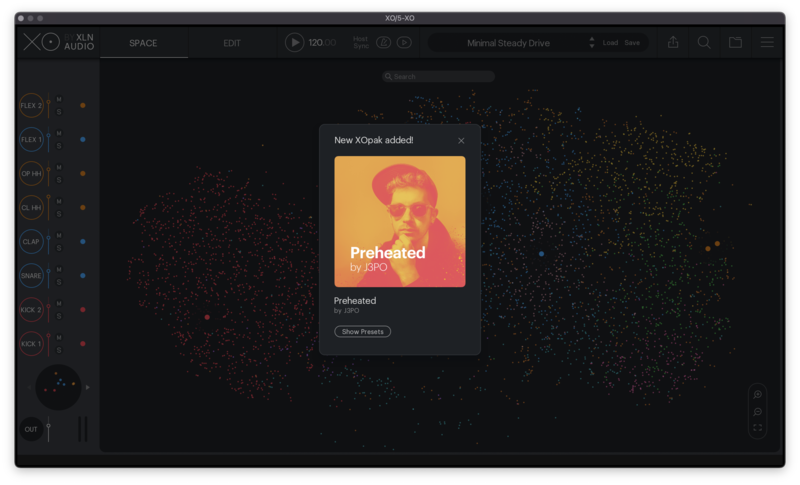Viewport: 800px width, 485px height.
Task: Click the FLEX 2 volume slider handle
Action: [x=48, y=102]
